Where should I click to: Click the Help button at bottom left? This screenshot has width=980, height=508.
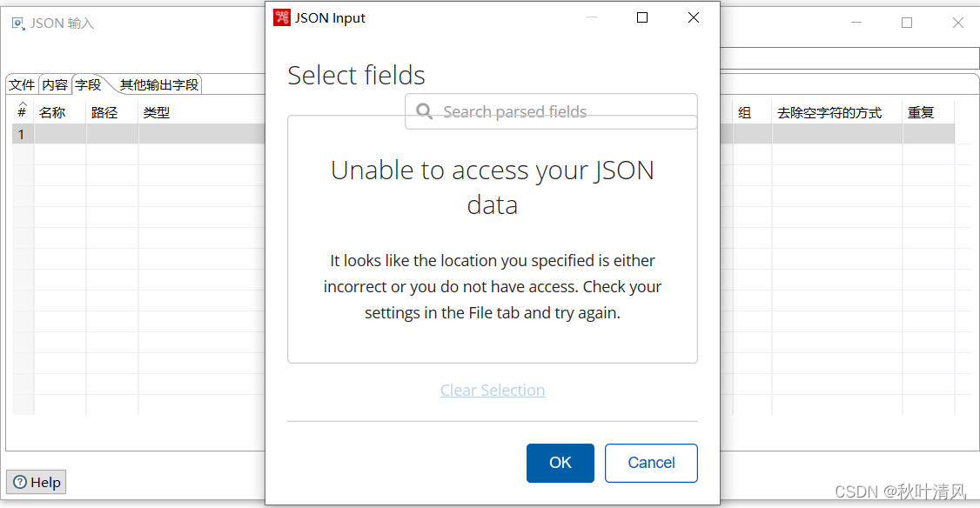(36, 481)
